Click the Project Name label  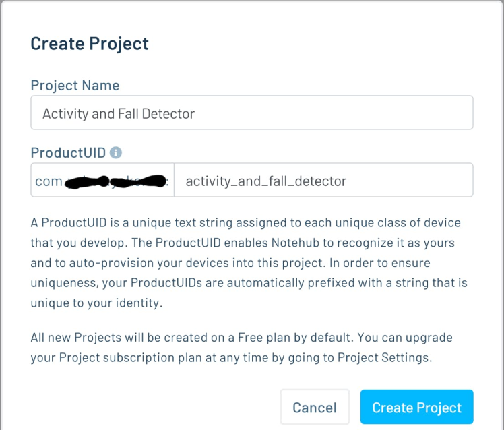click(x=75, y=86)
